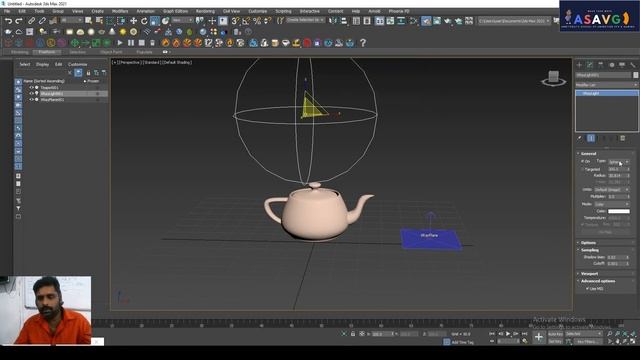Click the question mark help icon
Screen dimensions: 640x360
pos(363,42)
